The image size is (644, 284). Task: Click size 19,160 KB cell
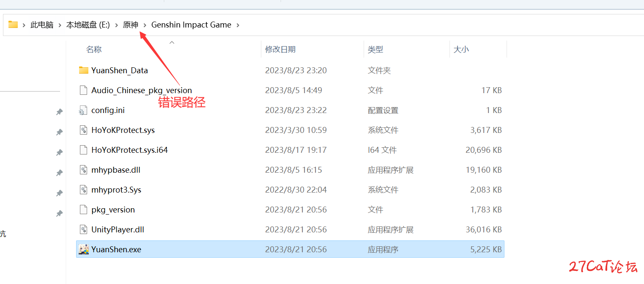pos(484,170)
